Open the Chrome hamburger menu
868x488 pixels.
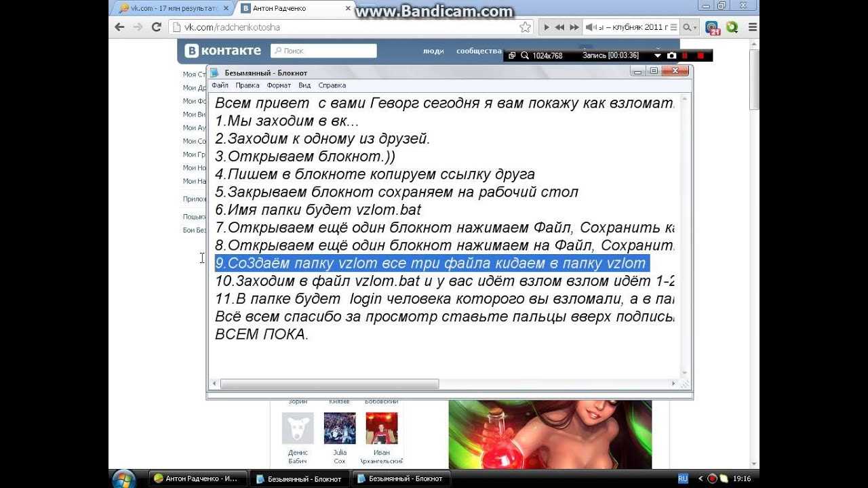tap(752, 27)
